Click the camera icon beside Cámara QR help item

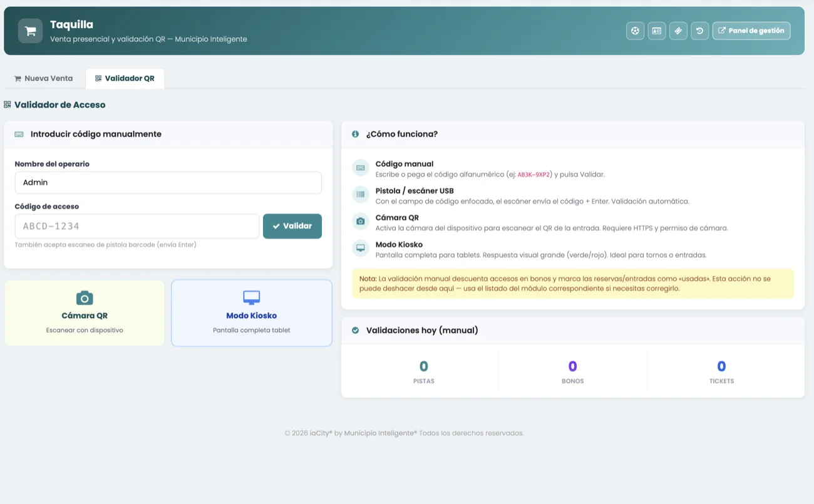tap(361, 221)
